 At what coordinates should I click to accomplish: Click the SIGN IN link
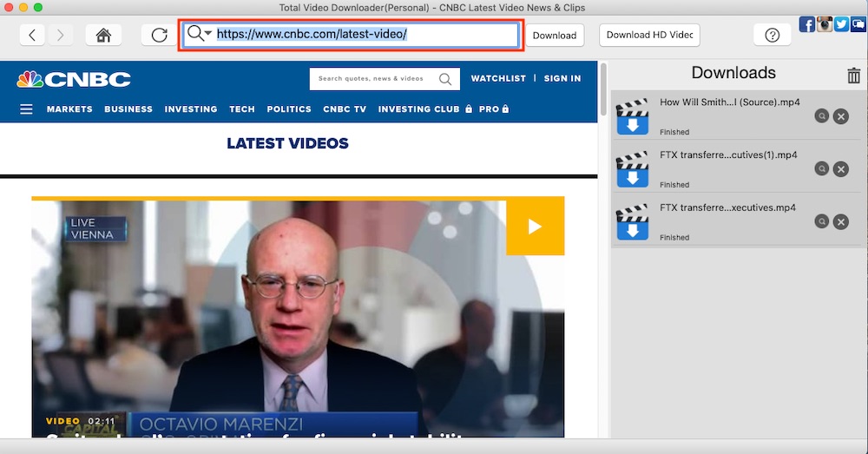562,79
